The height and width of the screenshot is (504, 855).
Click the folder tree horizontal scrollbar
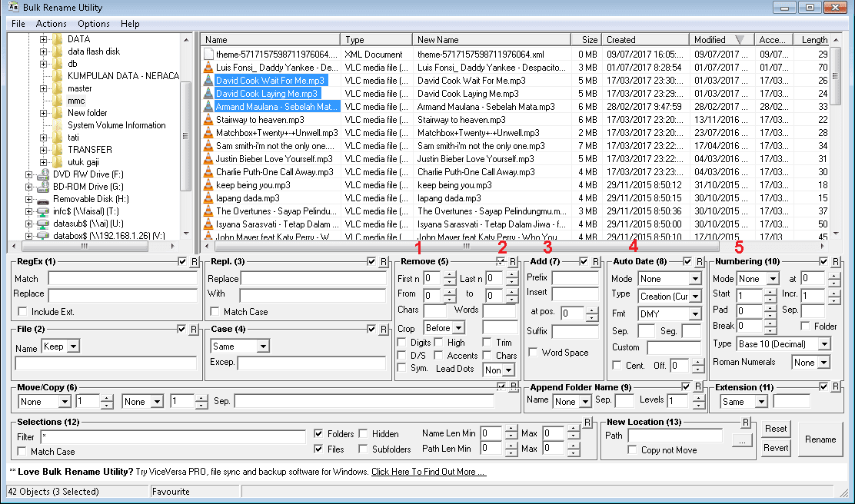(84, 247)
